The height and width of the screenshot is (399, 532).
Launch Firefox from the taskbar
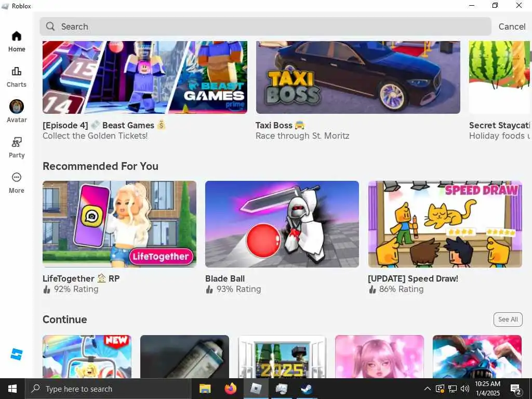pos(230,389)
